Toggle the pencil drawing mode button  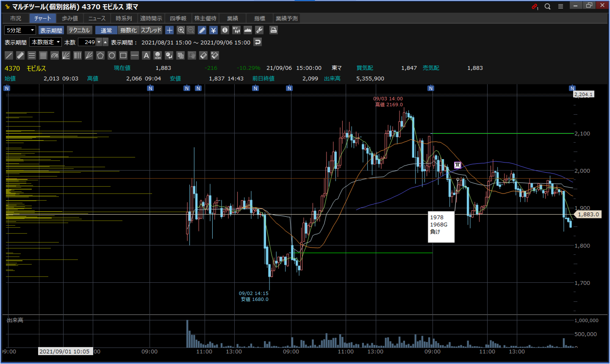pyautogui.click(x=202, y=30)
